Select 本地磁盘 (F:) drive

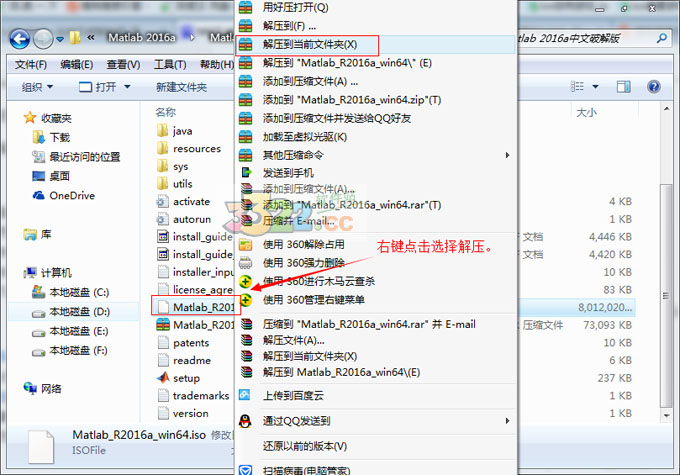70,351
